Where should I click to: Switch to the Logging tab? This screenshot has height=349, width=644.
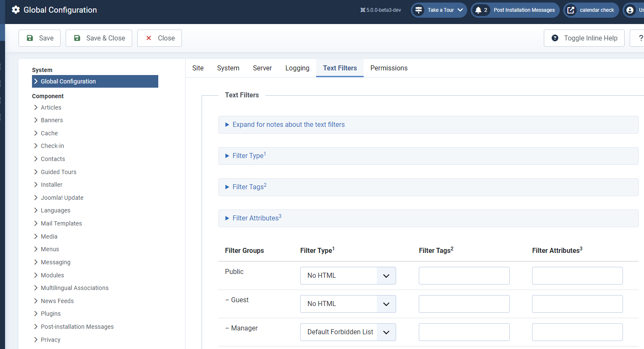[x=297, y=68]
